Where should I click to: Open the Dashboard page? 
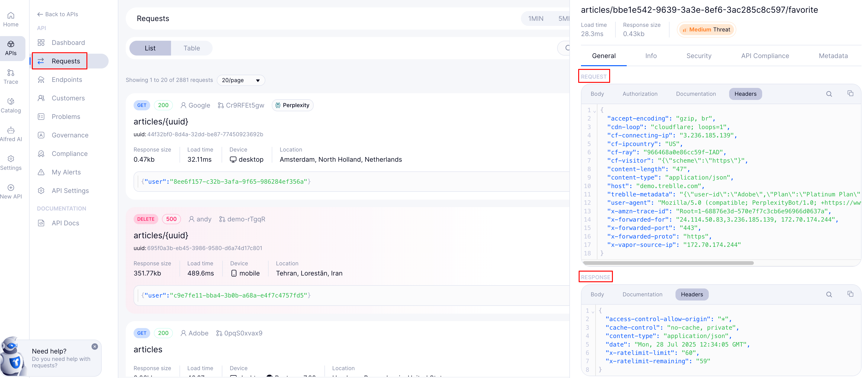68,43
